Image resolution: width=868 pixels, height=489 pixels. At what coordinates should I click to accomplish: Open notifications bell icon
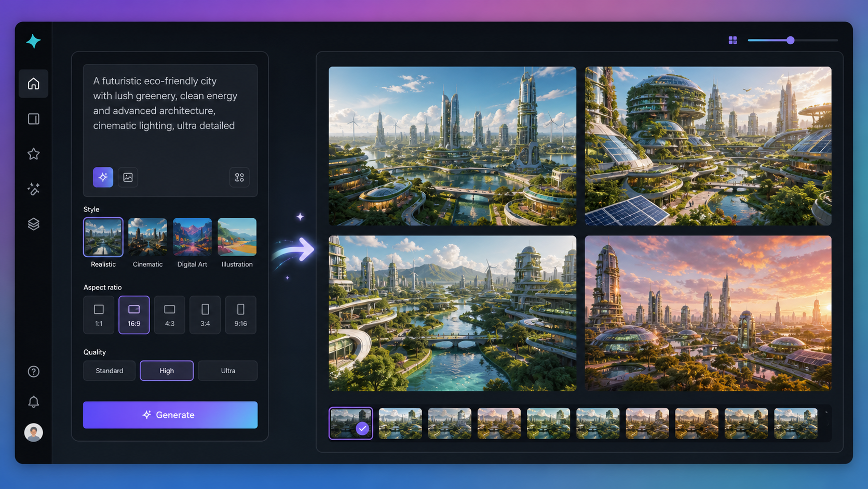pos(33,402)
